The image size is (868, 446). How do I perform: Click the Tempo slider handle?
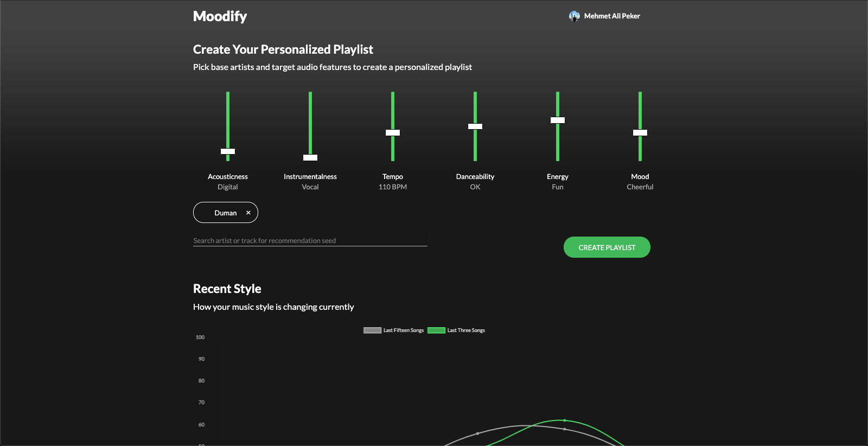tap(393, 132)
